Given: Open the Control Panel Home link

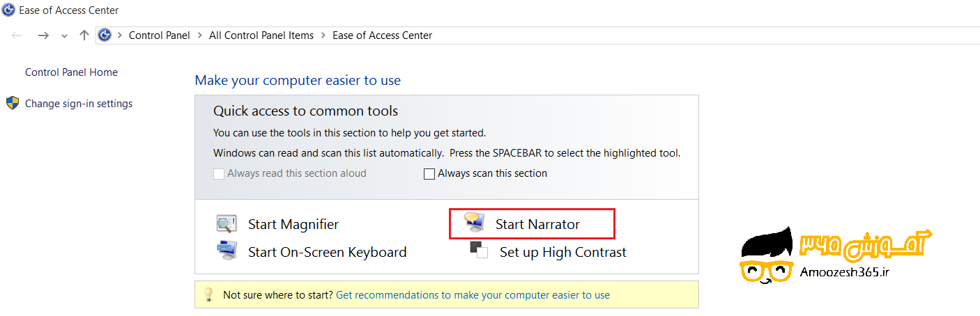Looking at the screenshot, I should click(71, 72).
